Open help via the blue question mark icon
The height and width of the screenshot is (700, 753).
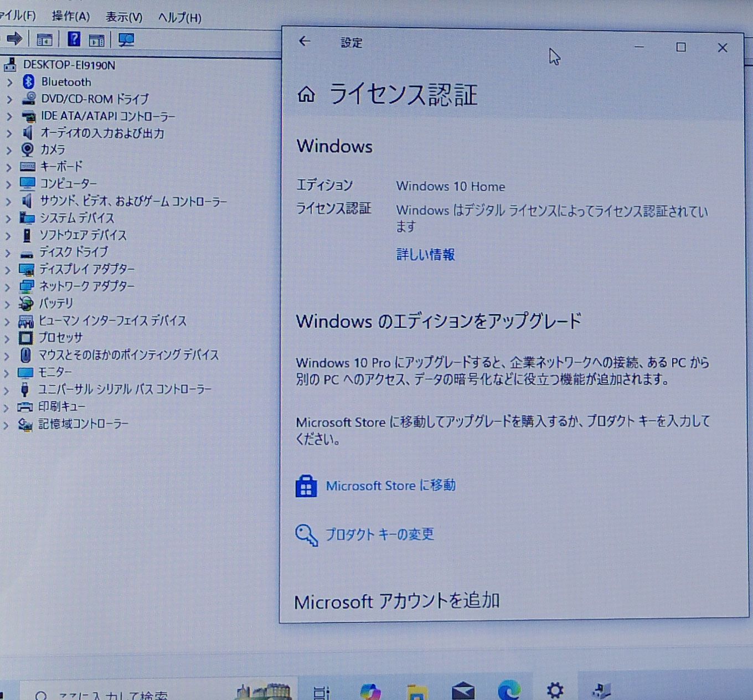(x=74, y=39)
